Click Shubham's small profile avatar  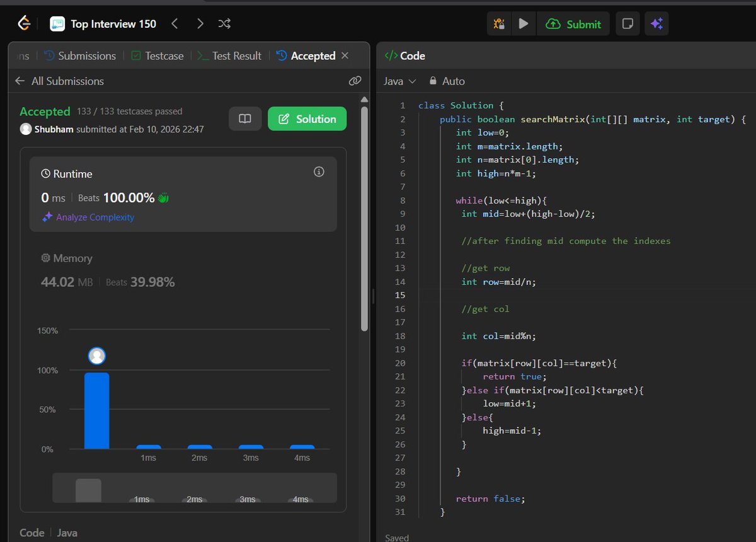point(26,129)
